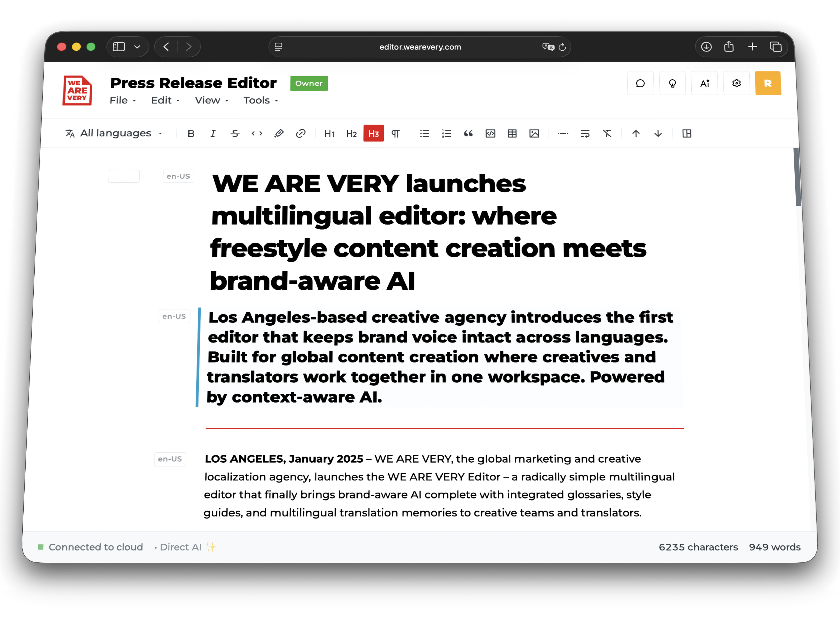
Task: Click the highlighter marker icon
Action: click(x=279, y=133)
